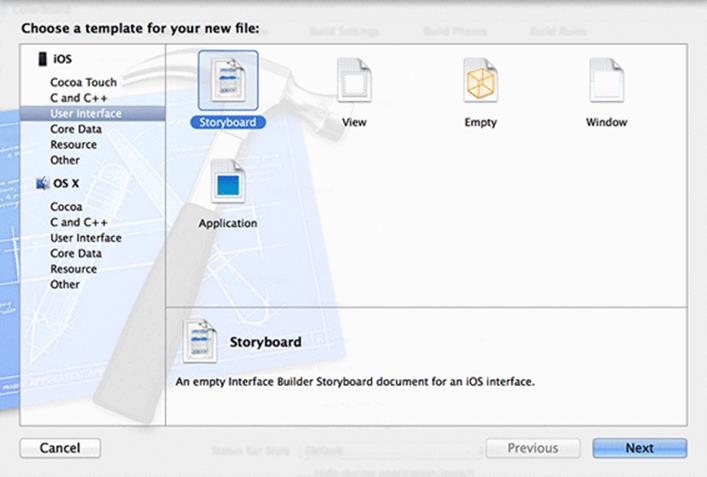707x477 pixels.
Task: Select the Storyboard template icon
Action: pos(228,80)
